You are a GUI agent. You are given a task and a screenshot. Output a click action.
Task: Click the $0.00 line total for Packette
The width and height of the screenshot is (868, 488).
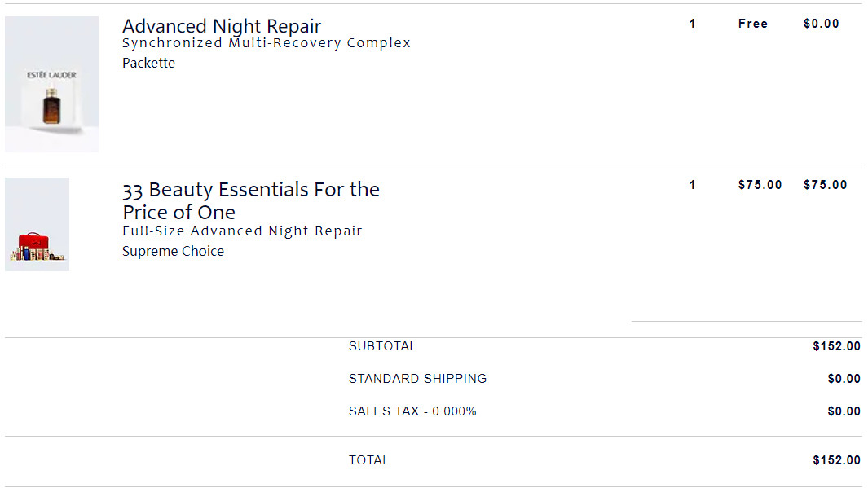[x=822, y=24]
